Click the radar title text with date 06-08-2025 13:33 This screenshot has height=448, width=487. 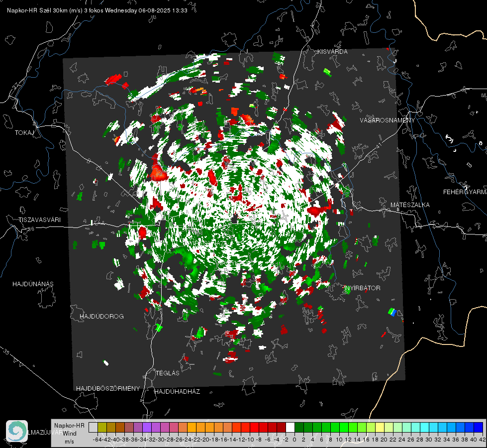click(97, 10)
